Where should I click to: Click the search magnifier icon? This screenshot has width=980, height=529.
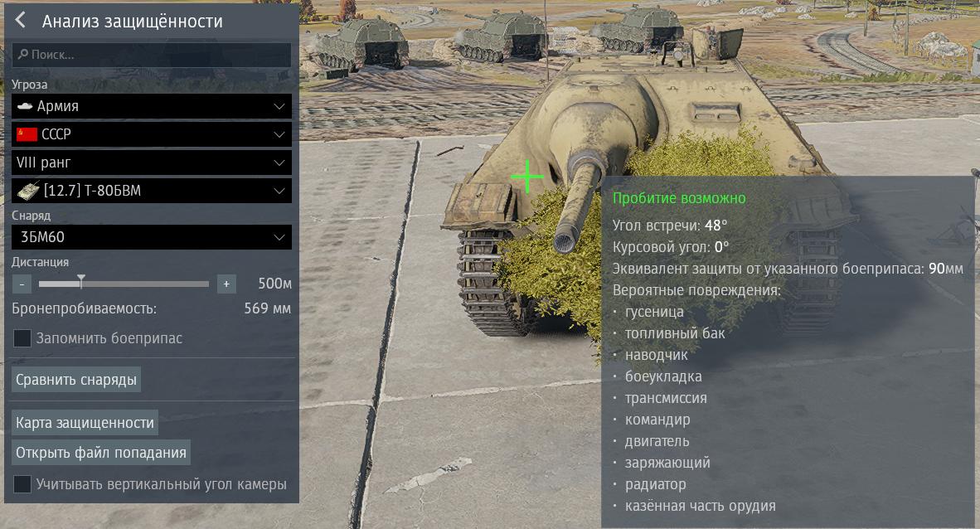point(22,55)
